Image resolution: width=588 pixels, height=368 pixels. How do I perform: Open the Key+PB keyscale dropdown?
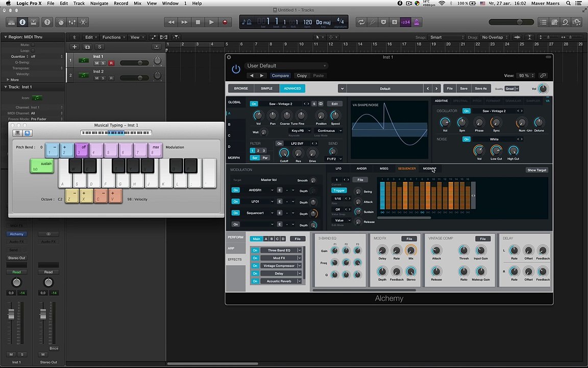300,131
